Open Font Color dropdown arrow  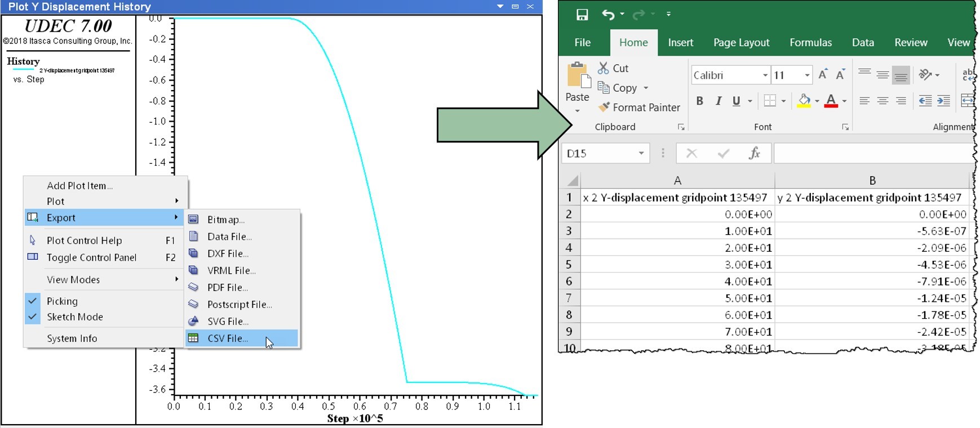click(844, 101)
